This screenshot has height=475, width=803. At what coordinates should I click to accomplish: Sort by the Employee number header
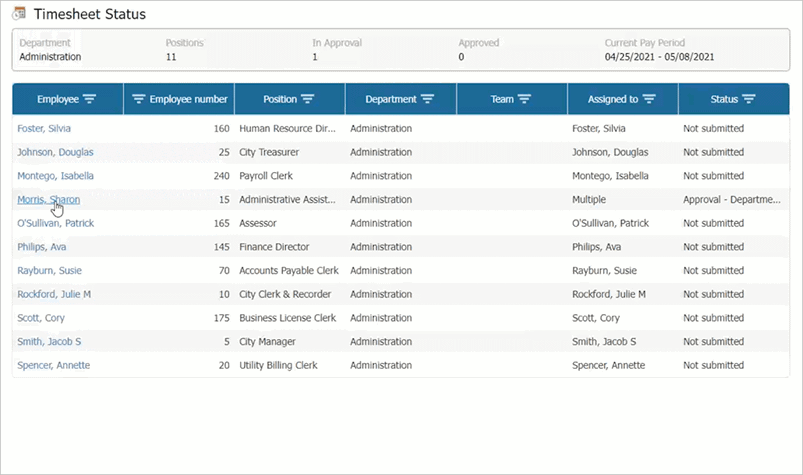tap(188, 99)
